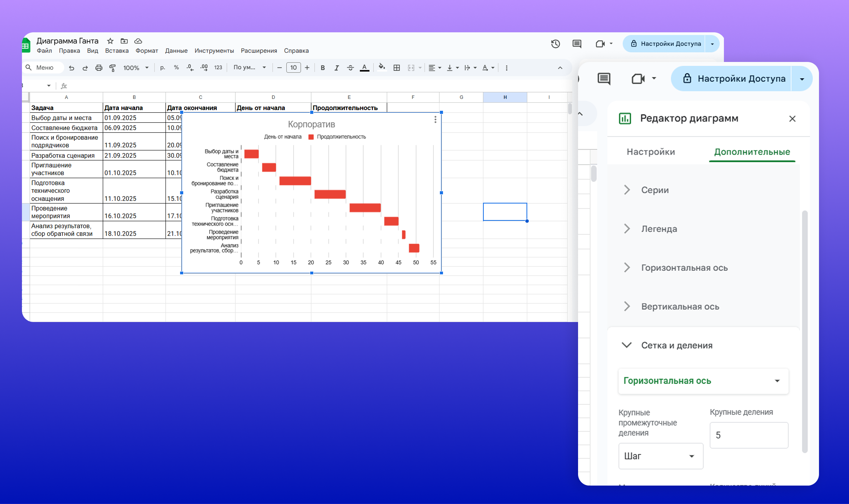
Task: Open fill color paint bucket
Action: pyautogui.click(x=381, y=67)
